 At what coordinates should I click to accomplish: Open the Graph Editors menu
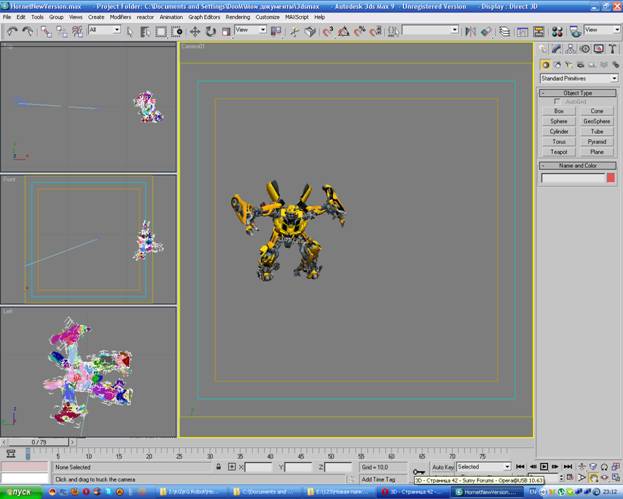(205, 17)
